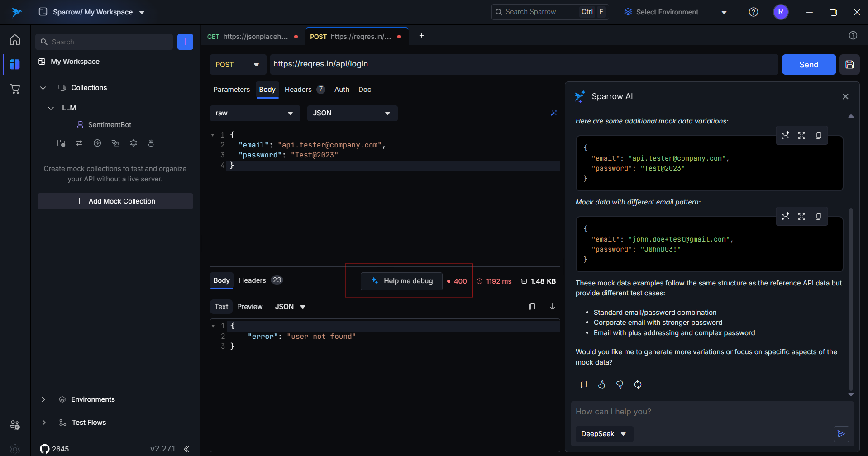Open the Collections workspace sidebar icon
Image resolution: width=868 pixels, height=456 pixels.
point(15,64)
